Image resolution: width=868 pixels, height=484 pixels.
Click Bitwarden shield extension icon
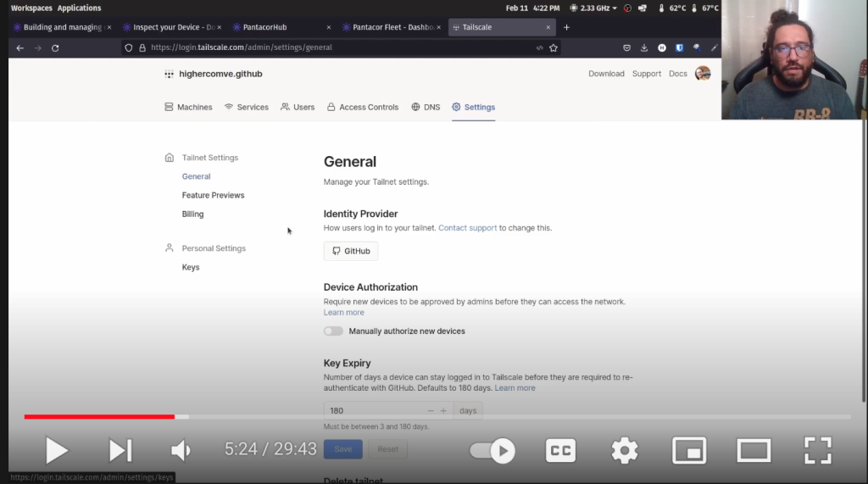point(679,48)
